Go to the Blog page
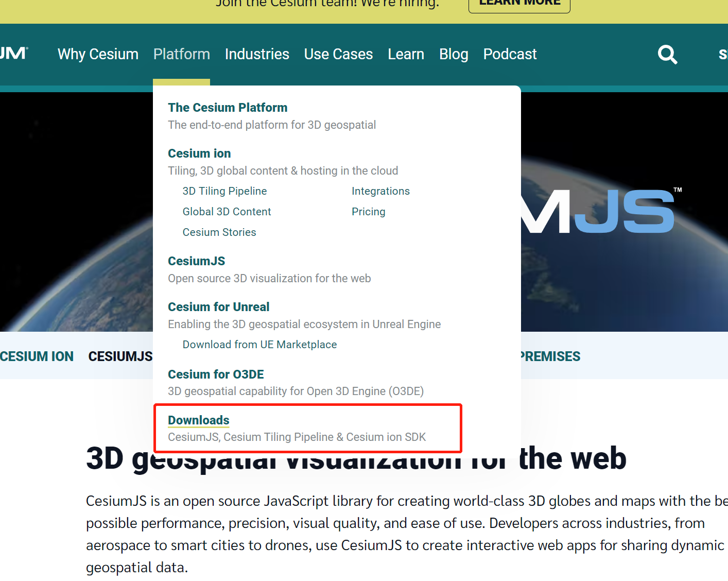Viewport: 728px width, 581px height. 454,54
